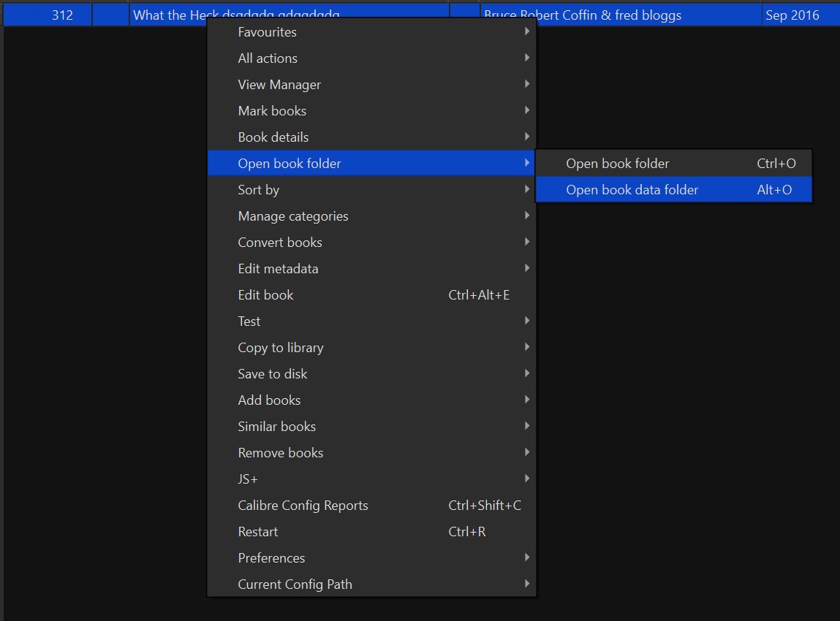Expand Book details submenu arrow
Image resolution: width=840 pixels, height=621 pixels.
point(527,137)
